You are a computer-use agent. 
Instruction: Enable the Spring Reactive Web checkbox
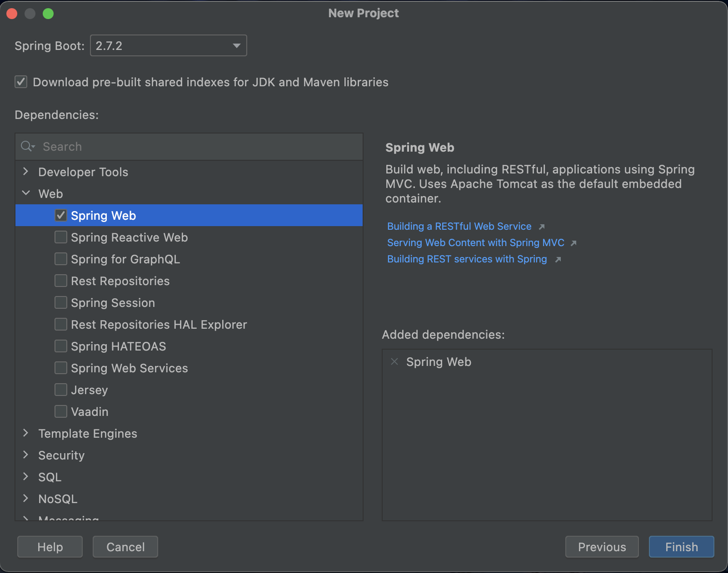tap(61, 237)
